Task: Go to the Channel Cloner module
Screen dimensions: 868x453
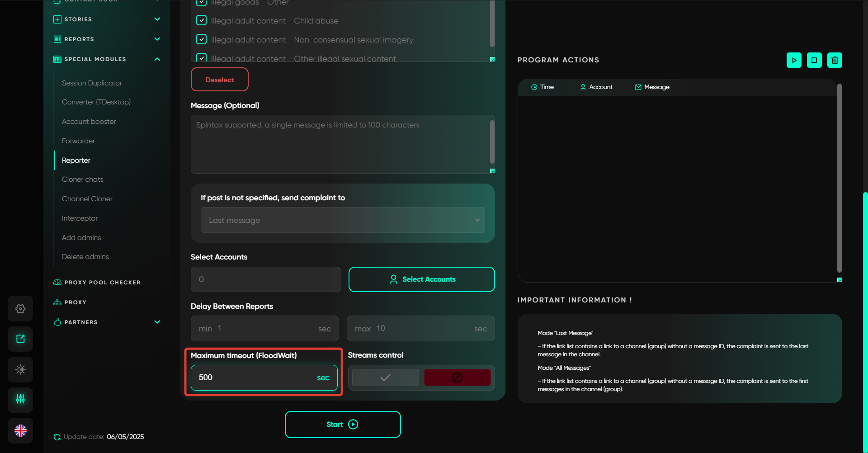Action: (x=87, y=199)
